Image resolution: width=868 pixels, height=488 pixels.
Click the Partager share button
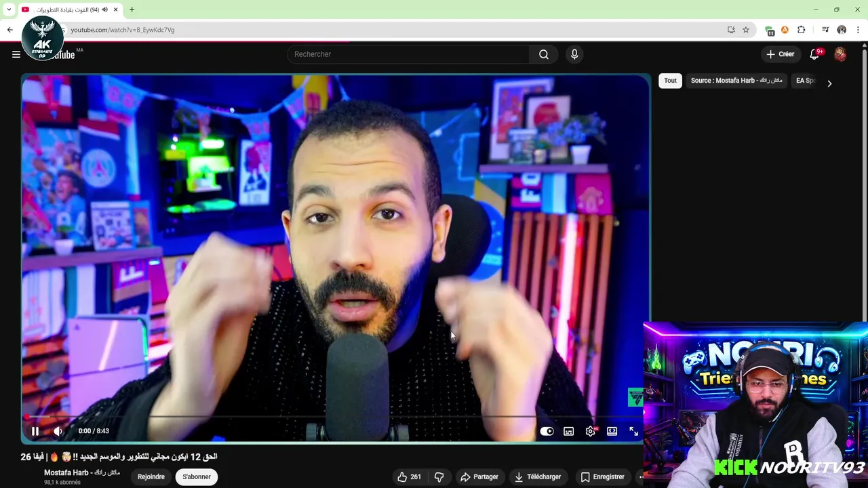click(x=479, y=477)
